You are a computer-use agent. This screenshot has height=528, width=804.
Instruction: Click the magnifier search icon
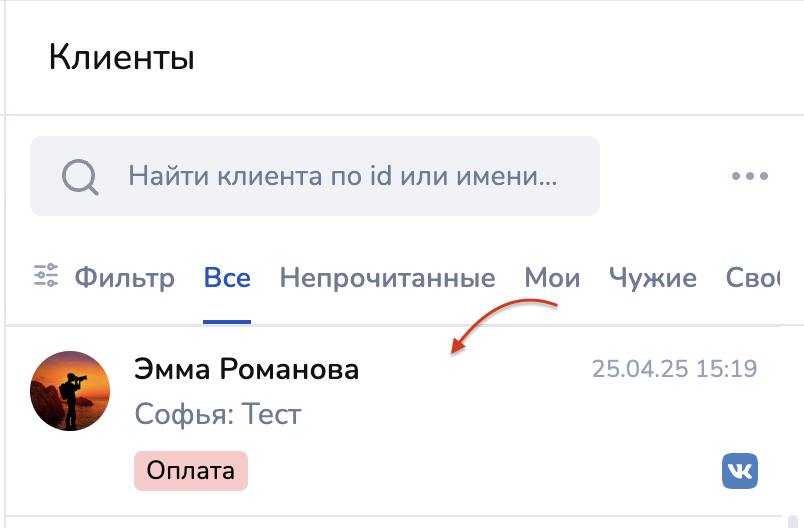(x=79, y=177)
